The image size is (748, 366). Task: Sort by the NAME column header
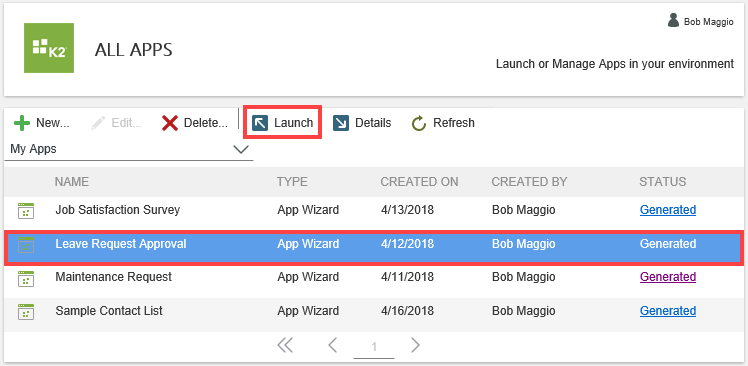[72, 182]
